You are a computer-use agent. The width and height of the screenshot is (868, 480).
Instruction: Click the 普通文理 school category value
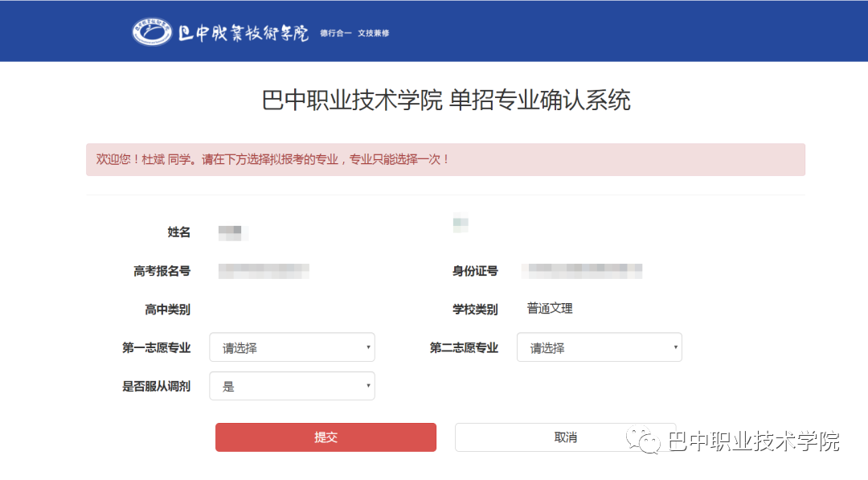[550, 309]
